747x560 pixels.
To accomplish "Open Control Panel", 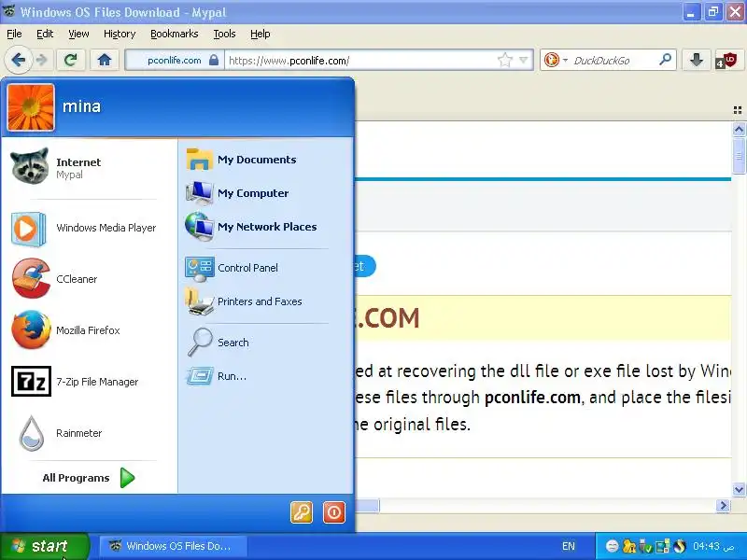I will (266, 268).
